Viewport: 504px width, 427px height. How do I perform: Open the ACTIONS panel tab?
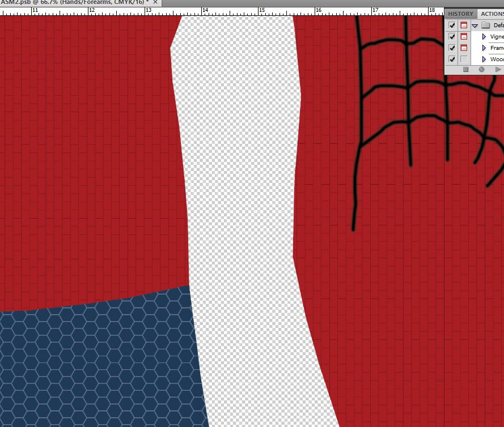click(x=491, y=14)
